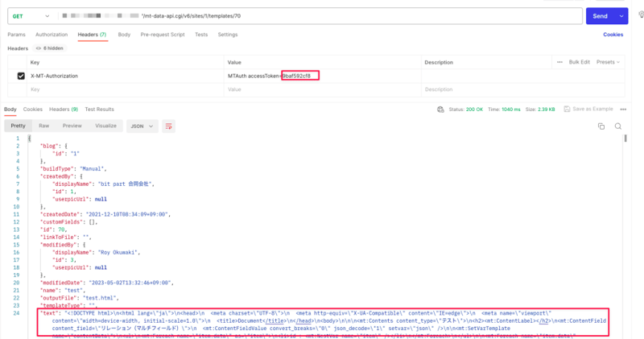Open headers table column options ellipsis
This screenshot has height=339, width=644.
coord(559,62)
